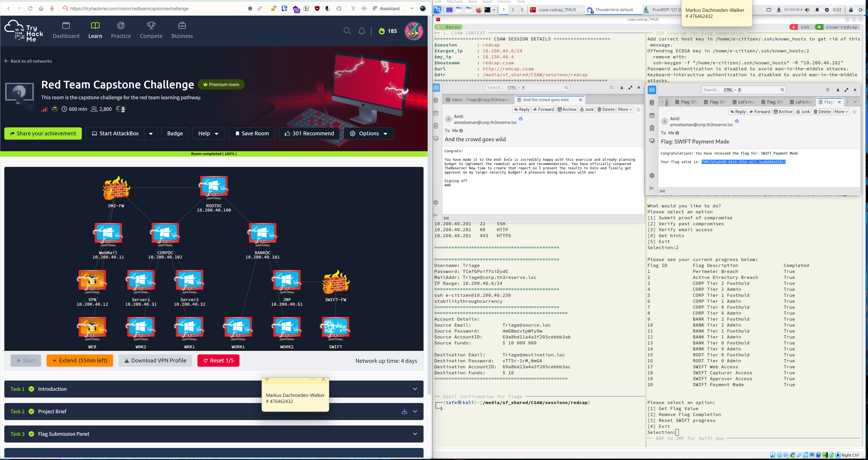
Task: Expand Task 1 Introduction section
Action: pyautogui.click(x=415, y=389)
